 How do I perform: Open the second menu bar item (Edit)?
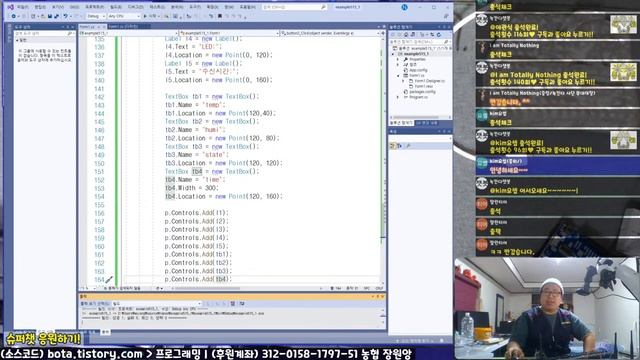40,7
